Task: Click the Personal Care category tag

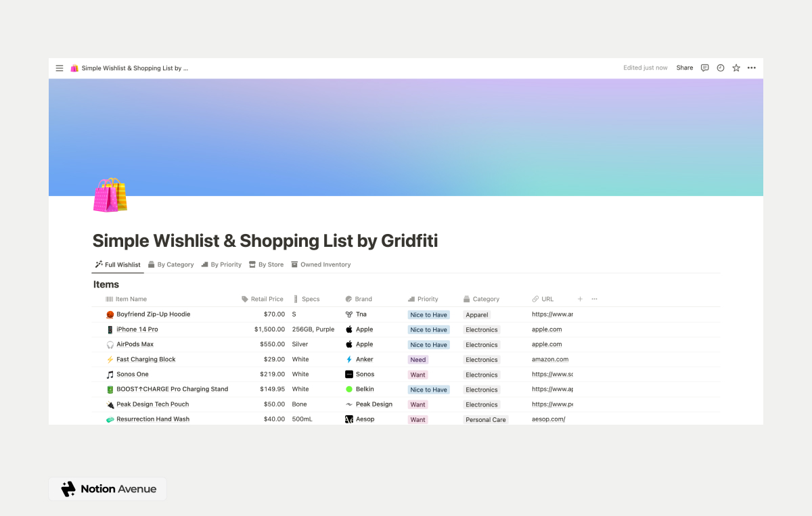Action: point(486,420)
